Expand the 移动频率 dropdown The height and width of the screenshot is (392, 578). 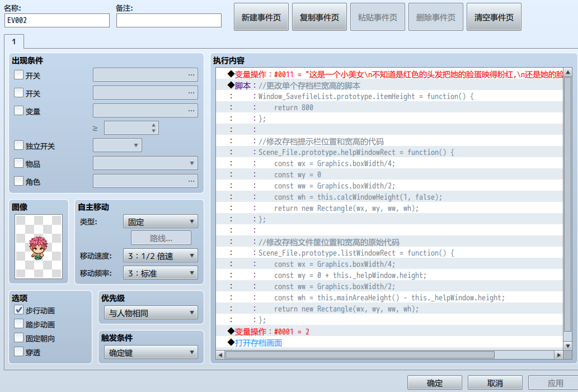tap(161, 273)
